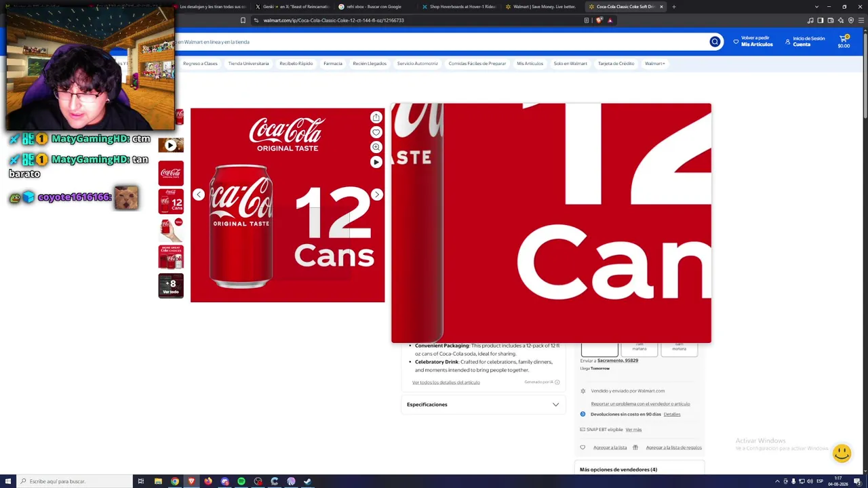Click the Brave shields icon in address bar

point(599,20)
